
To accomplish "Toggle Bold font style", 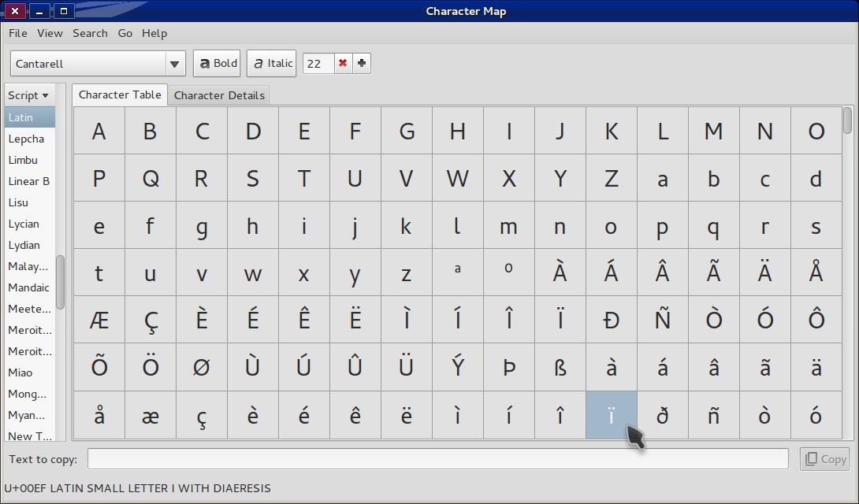I will [x=217, y=64].
